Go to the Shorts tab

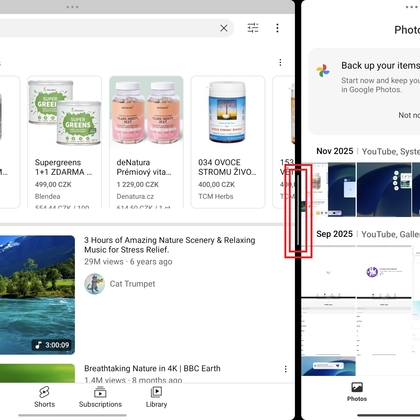click(44, 397)
